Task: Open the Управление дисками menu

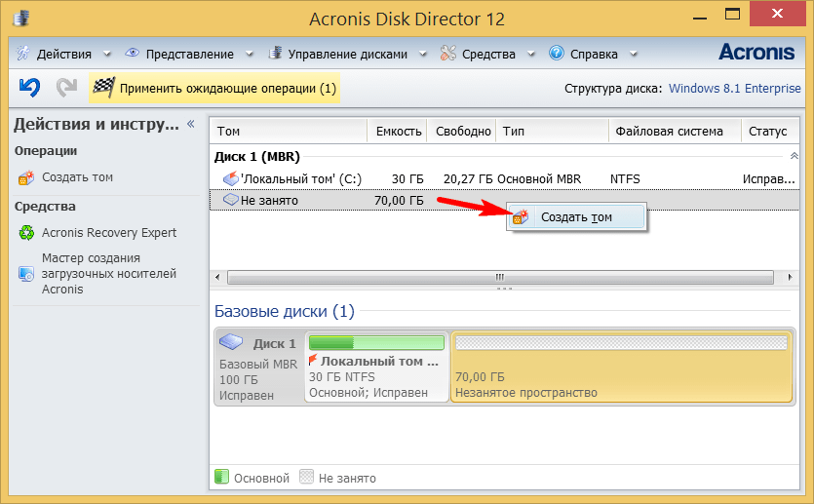Action: pyautogui.click(x=336, y=54)
